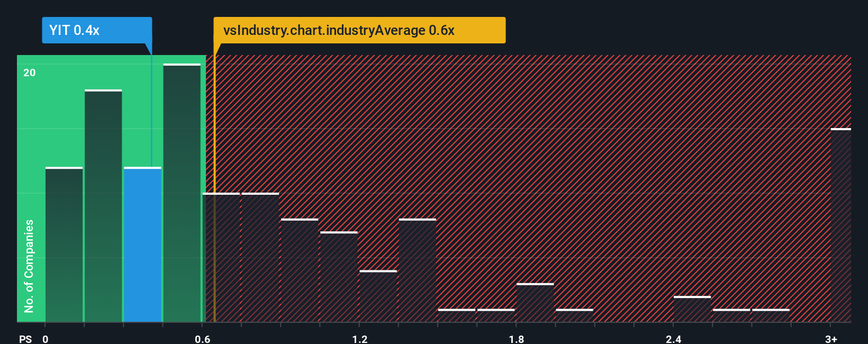
Task: Click the '1.2' x-axis tick label
Action: coord(360,339)
